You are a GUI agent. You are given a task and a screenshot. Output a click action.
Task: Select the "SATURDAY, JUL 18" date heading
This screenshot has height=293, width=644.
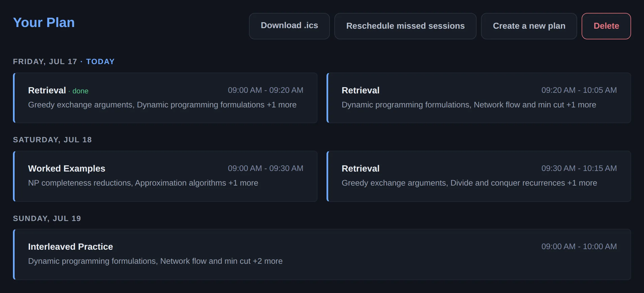click(x=52, y=140)
